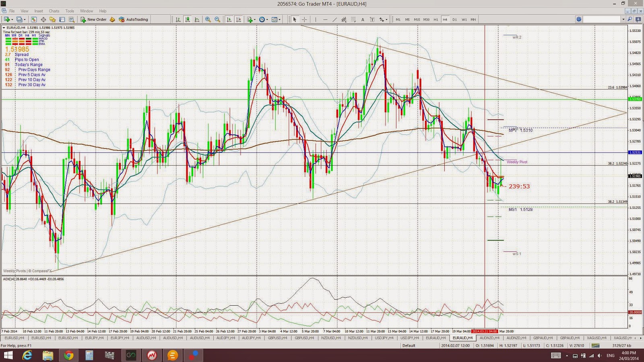This screenshot has width=644, height=362.
Task: Zoom in on the chart
Action: (208, 19)
